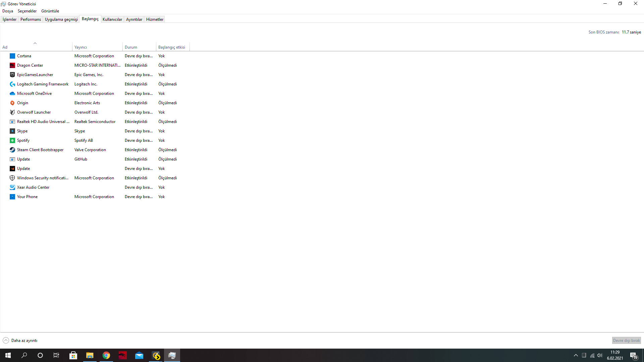Open taskbar search magnifier
Screen dimensions: 644x362
click(24, 355)
